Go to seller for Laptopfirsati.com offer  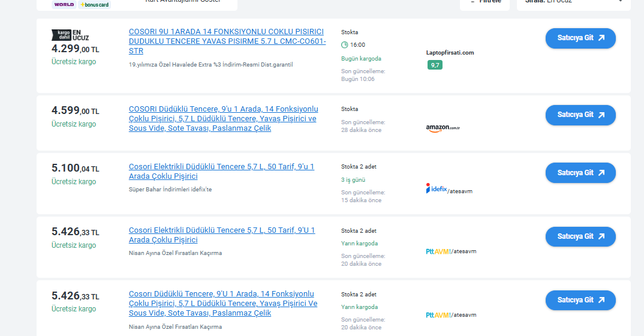(580, 38)
